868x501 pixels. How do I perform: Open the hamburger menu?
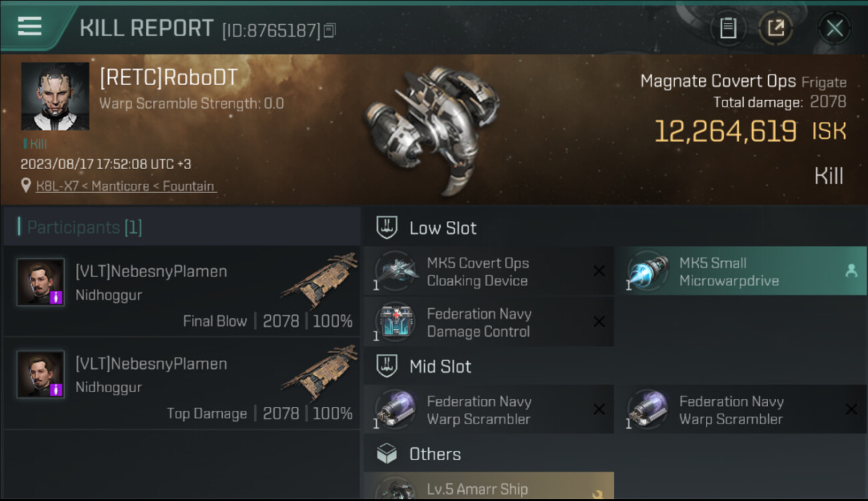29,26
